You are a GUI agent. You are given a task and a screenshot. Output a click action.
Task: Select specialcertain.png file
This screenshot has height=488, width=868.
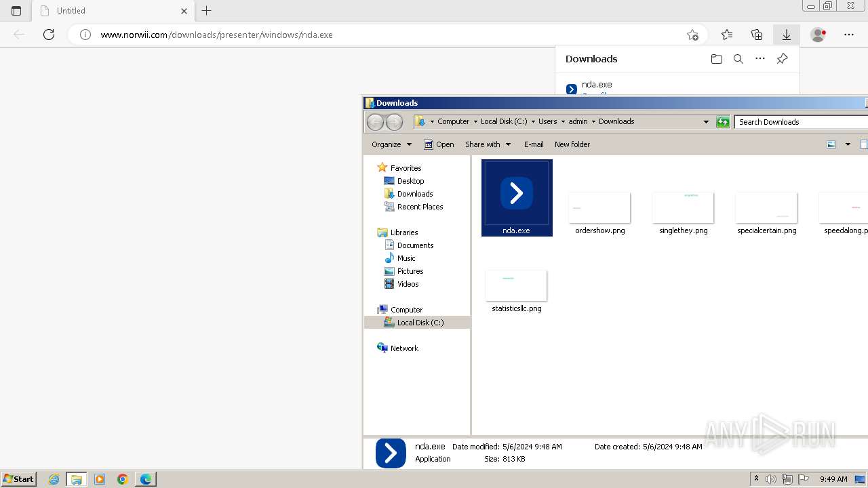[767, 213]
